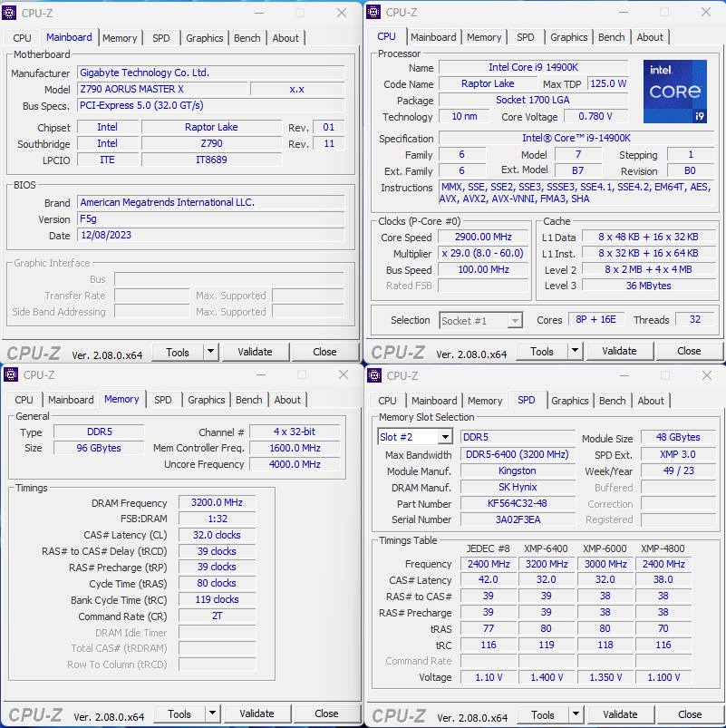The height and width of the screenshot is (728, 726).
Task: Close the SPD window using the X icon
Action: tap(705, 375)
